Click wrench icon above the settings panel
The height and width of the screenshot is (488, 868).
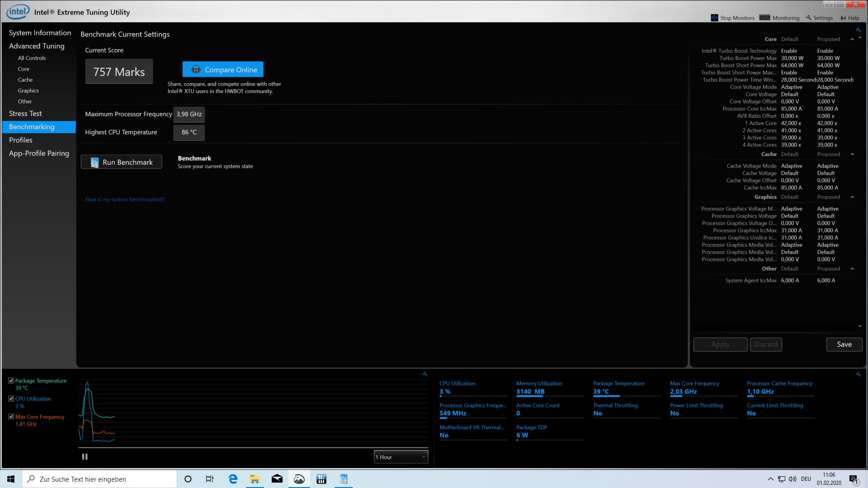[x=858, y=30]
